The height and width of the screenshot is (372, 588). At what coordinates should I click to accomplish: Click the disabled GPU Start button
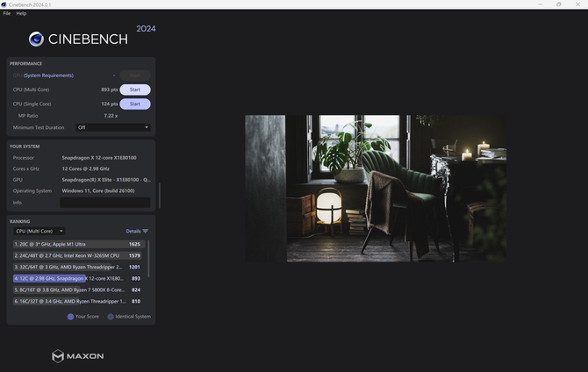(135, 75)
